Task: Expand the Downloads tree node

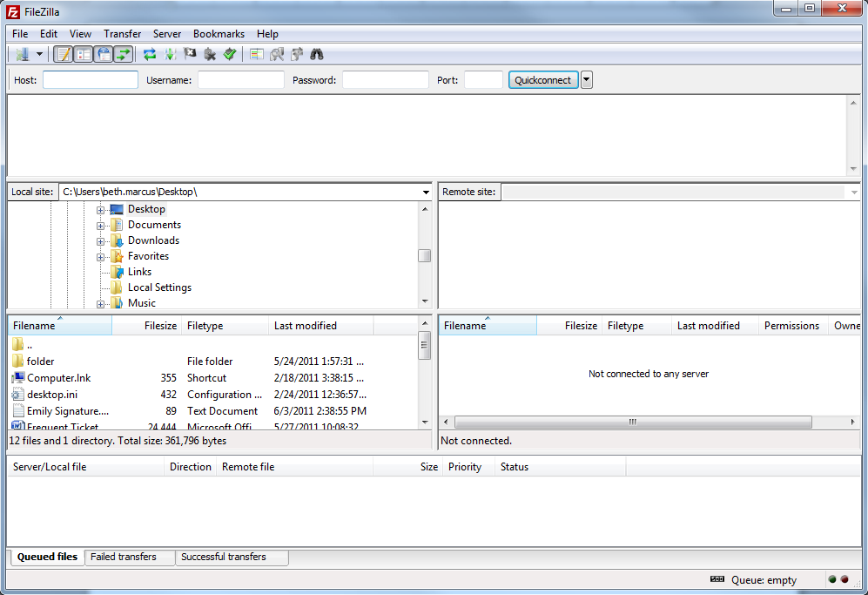Action: click(x=100, y=241)
